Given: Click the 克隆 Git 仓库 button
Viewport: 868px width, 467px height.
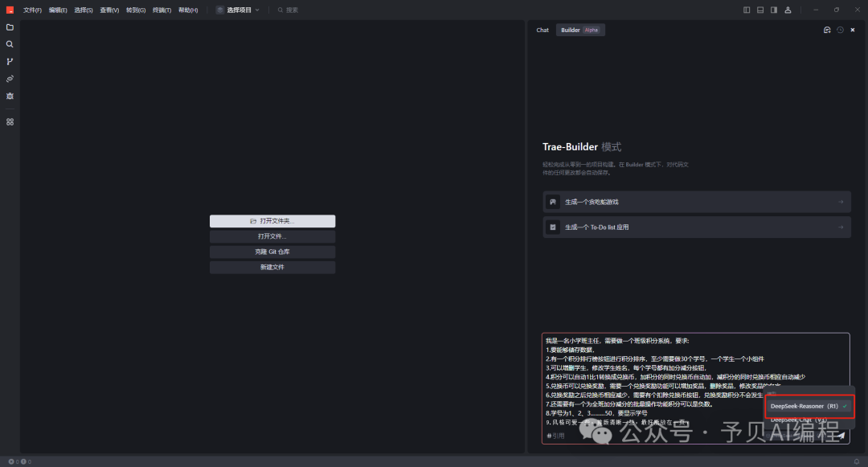Looking at the screenshot, I should click(x=272, y=252).
